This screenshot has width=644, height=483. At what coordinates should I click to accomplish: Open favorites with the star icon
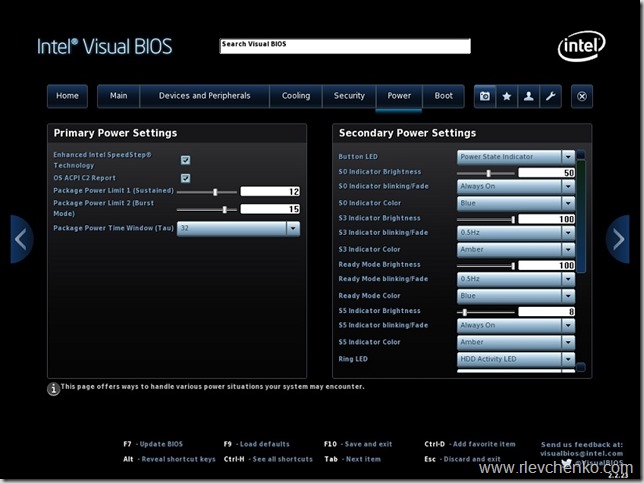[507, 96]
